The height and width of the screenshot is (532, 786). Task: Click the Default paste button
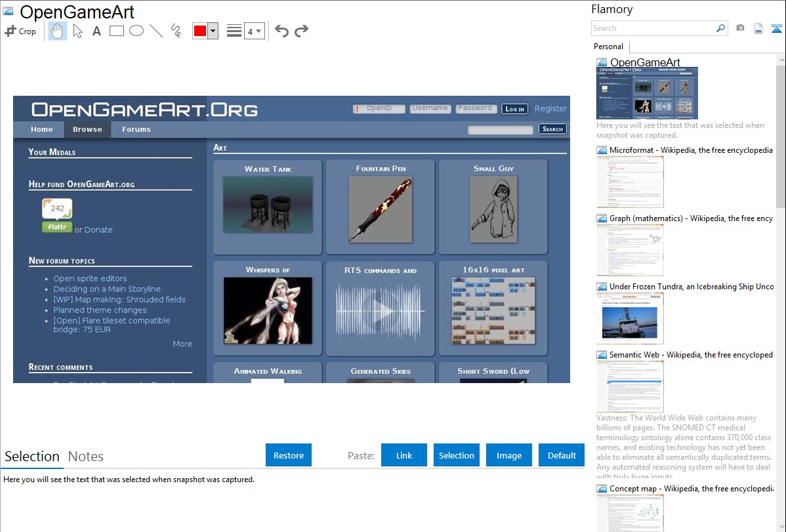point(562,455)
